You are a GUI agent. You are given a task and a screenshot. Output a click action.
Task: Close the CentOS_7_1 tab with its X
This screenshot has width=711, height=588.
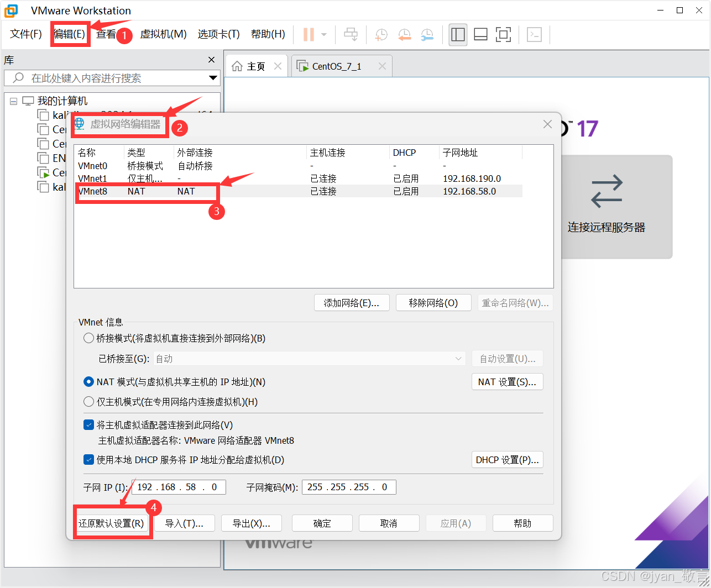381,66
